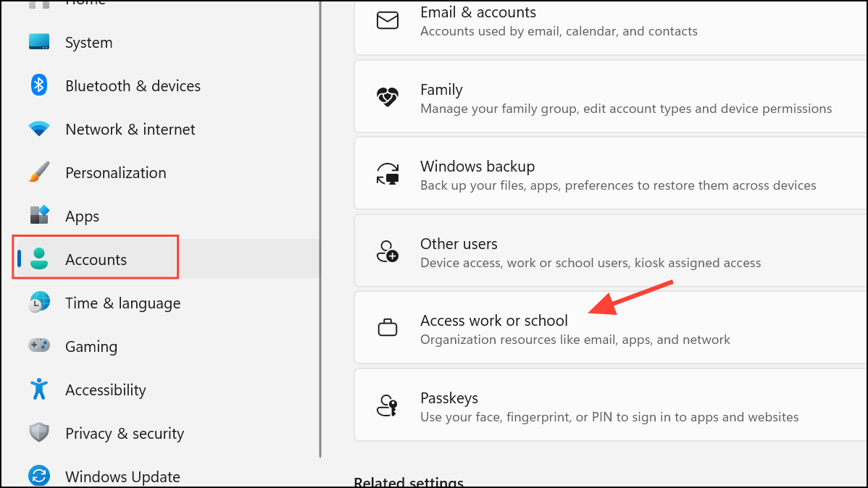
Task: Click the Bluetooth icon in the sidebar
Action: pyautogui.click(x=38, y=85)
